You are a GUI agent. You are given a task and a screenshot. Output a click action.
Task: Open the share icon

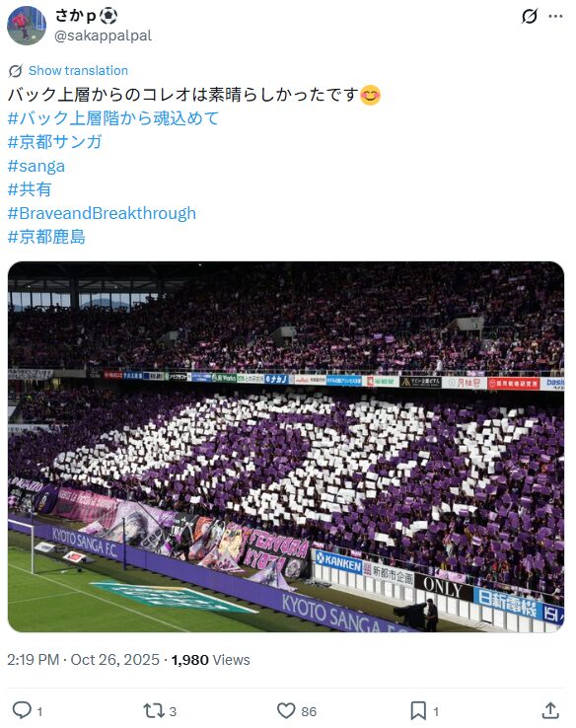click(550, 710)
